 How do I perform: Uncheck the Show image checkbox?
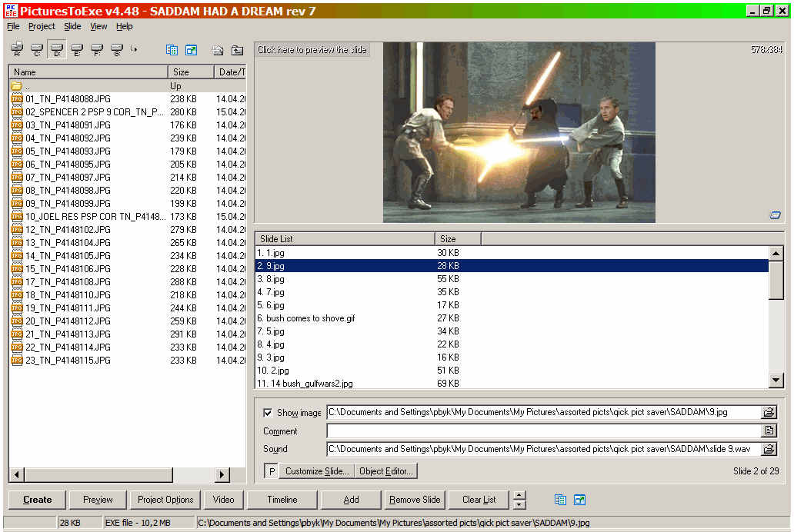click(x=268, y=413)
